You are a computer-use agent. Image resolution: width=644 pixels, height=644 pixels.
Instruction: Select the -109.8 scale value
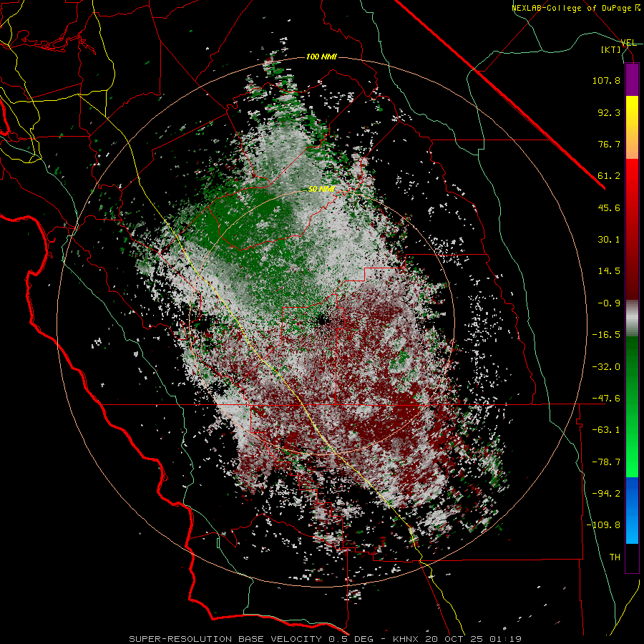tap(603, 525)
